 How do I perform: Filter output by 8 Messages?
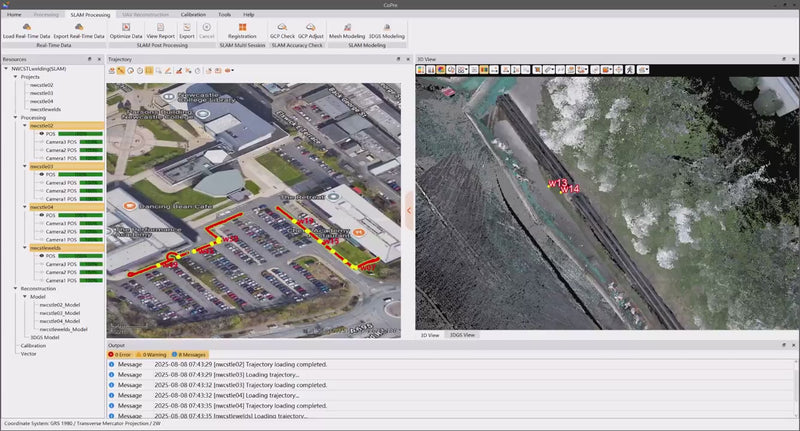tap(191, 354)
